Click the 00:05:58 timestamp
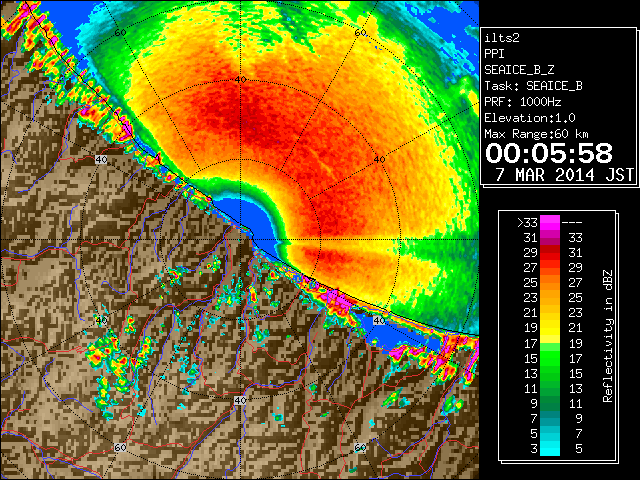 click(x=549, y=153)
